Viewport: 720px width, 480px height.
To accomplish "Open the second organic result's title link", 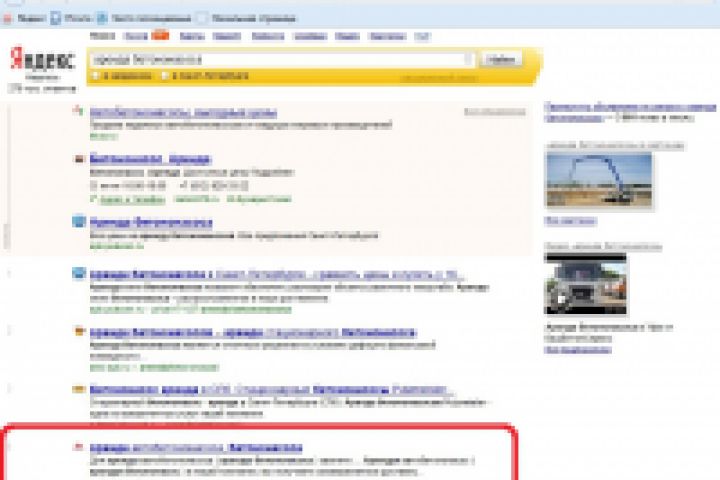I will coord(253,332).
